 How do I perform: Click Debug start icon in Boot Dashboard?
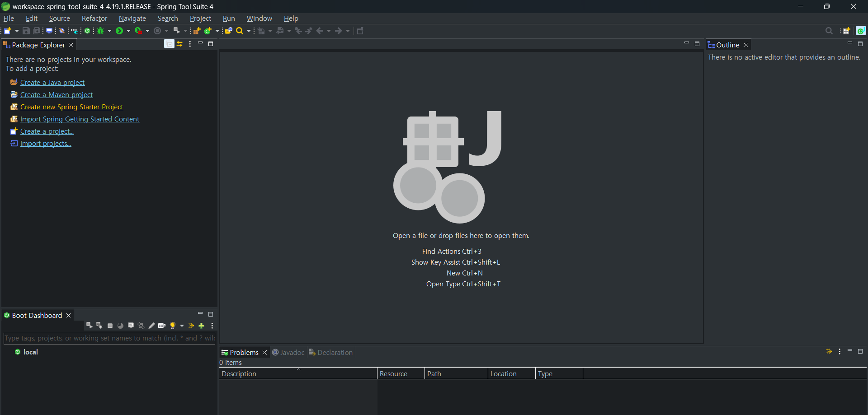pyautogui.click(x=99, y=326)
